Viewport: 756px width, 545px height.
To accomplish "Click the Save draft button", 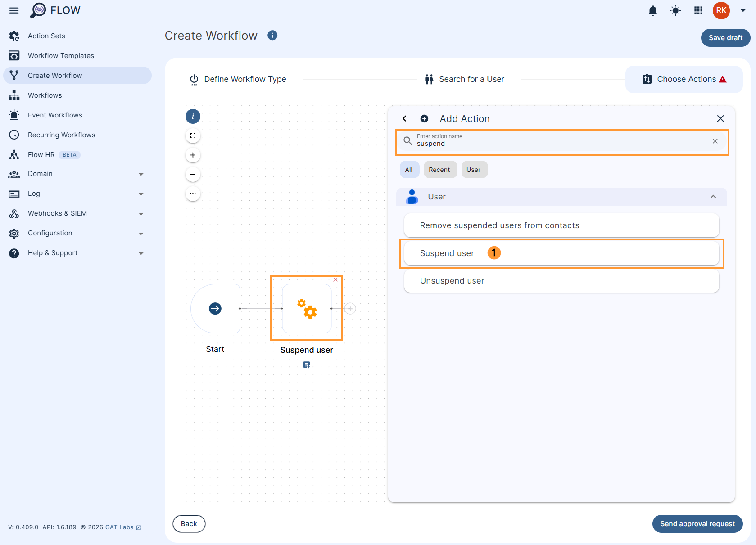I will 725,38.
